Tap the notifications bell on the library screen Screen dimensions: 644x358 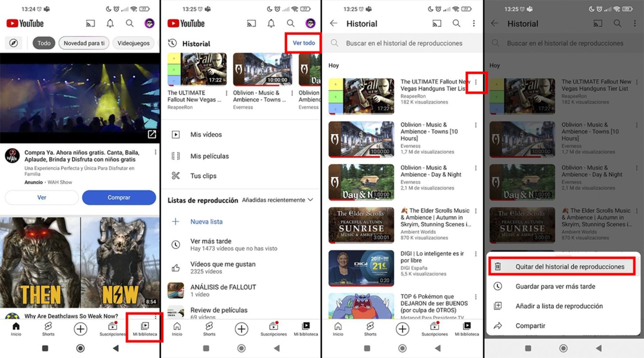click(x=271, y=23)
